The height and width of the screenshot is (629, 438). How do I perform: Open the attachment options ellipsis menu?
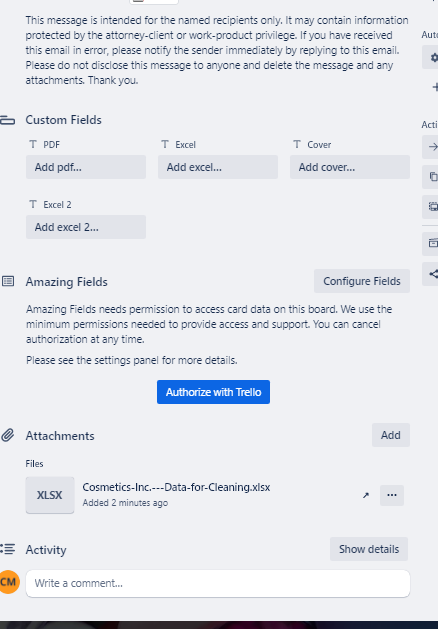click(392, 495)
